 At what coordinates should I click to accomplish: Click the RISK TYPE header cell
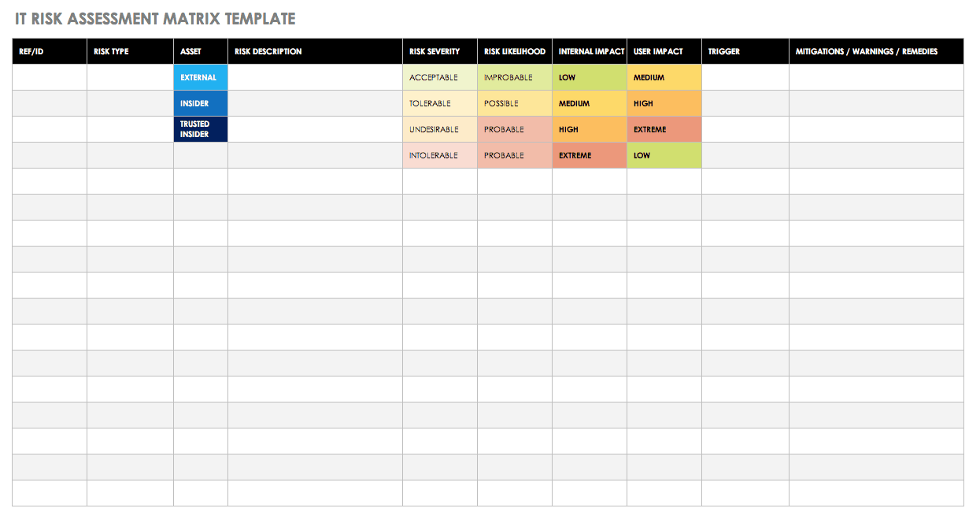(130, 51)
